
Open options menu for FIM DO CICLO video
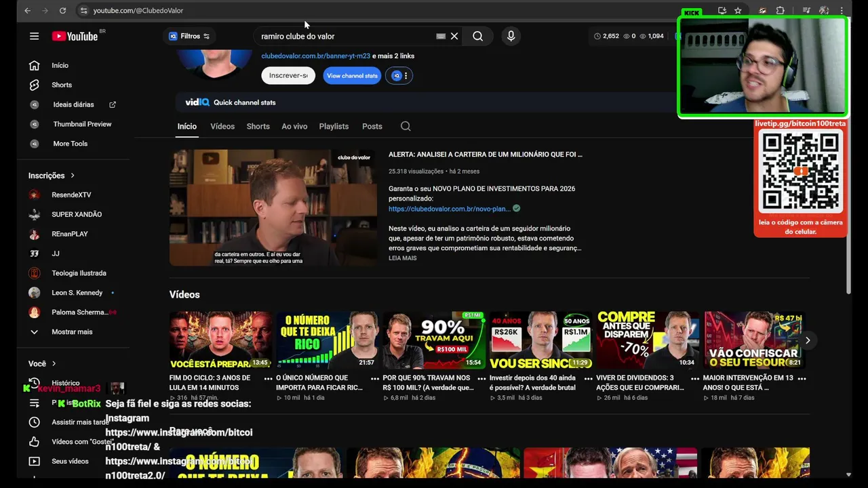(268, 379)
